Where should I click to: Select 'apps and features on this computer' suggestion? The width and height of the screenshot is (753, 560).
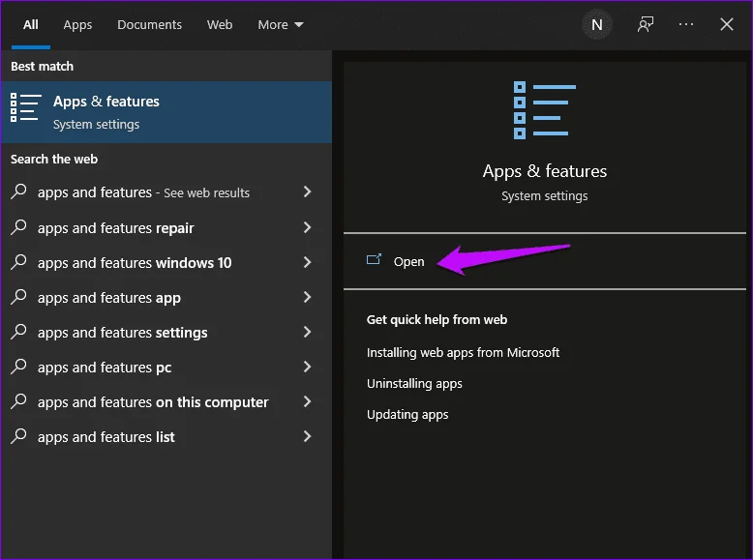[x=166, y=401]
